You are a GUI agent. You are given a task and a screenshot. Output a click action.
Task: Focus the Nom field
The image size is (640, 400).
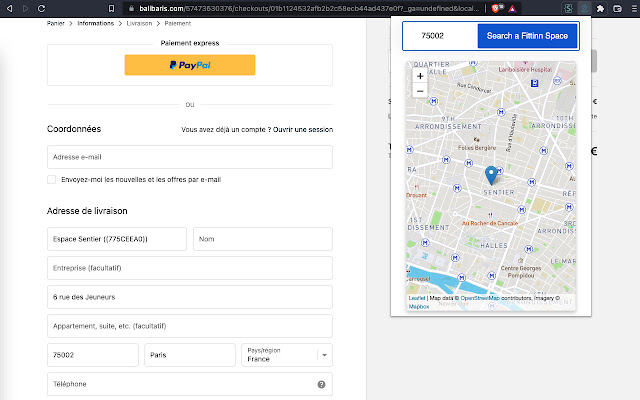[263, 239]
